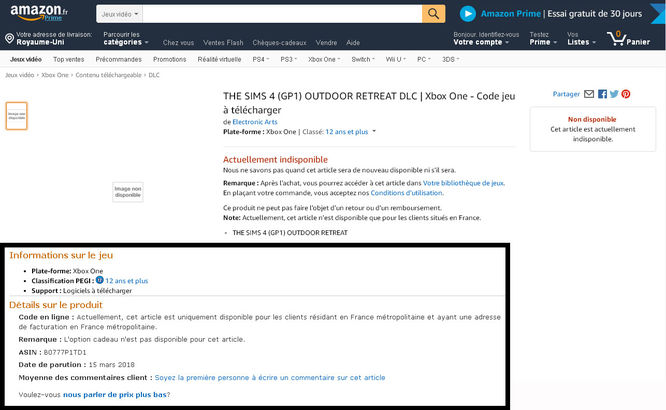Expand the Switch submenu
This screenshot has height=410, width=666.
(363, 59)
